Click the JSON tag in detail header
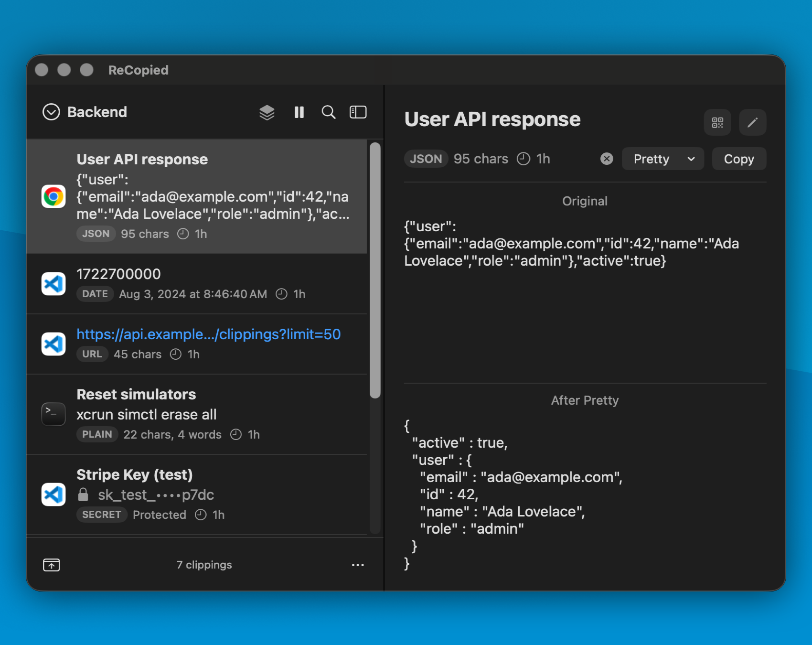Screen dimensions: 812x645 [426, 159]
